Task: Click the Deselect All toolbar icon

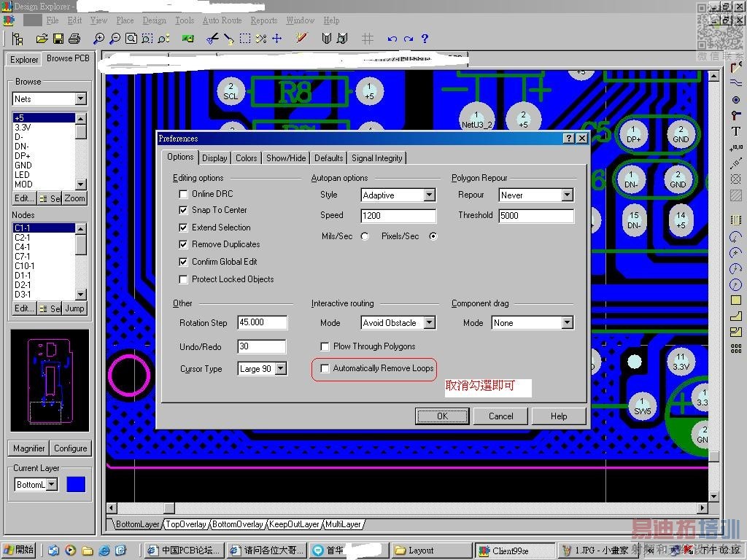Action: [x=261, y=39]
